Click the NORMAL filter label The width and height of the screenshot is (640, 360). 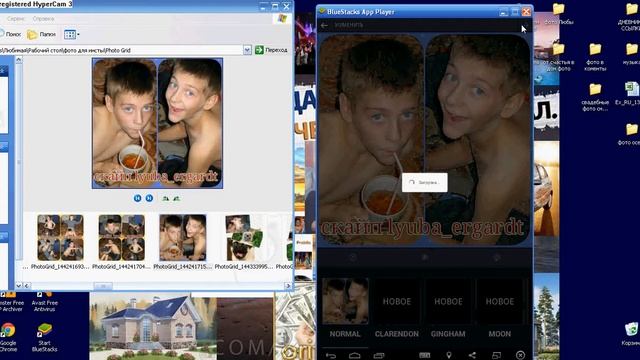coord(345,334)
